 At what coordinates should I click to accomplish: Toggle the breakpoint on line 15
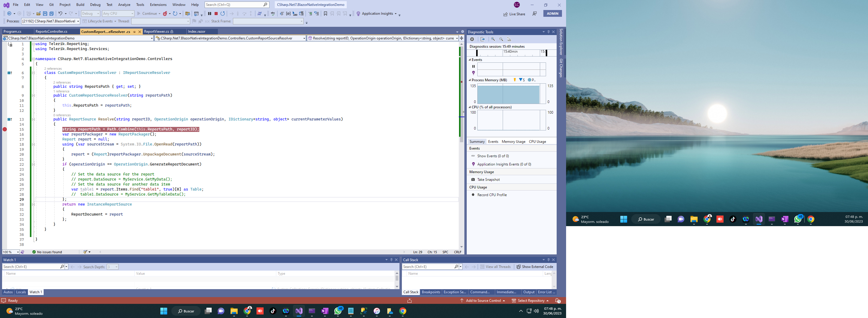coord(5,130)
